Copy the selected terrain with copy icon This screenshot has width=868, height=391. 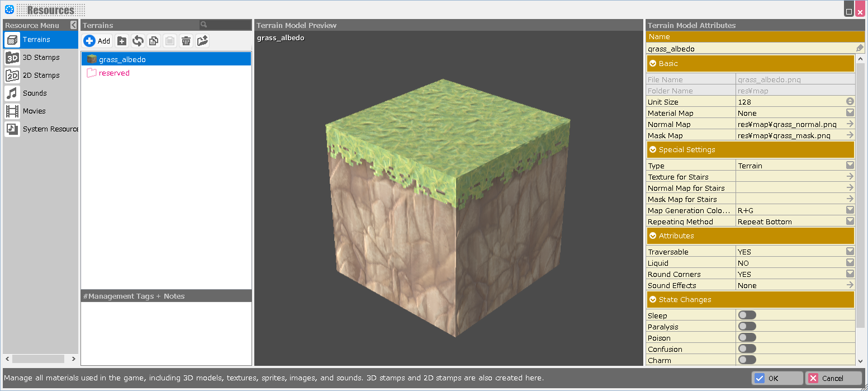[154, 41]
